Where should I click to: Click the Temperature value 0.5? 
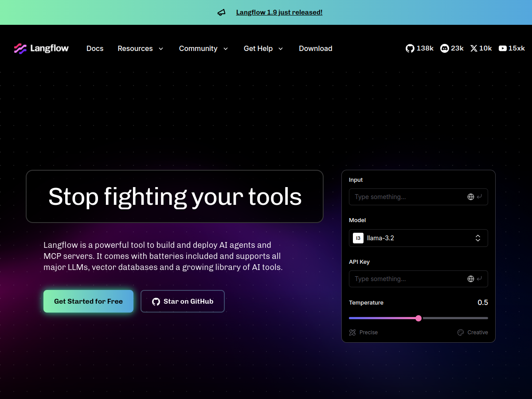coord(483,302)
